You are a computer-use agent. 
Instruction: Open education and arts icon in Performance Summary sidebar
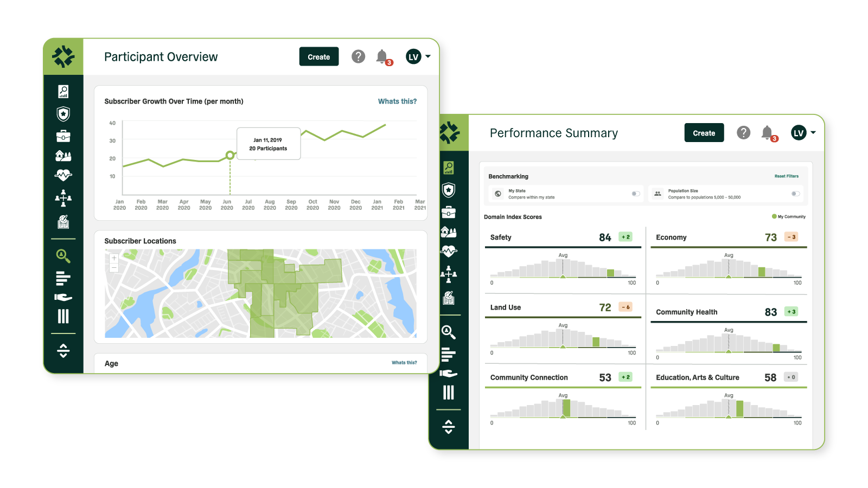tap(449, 298)
